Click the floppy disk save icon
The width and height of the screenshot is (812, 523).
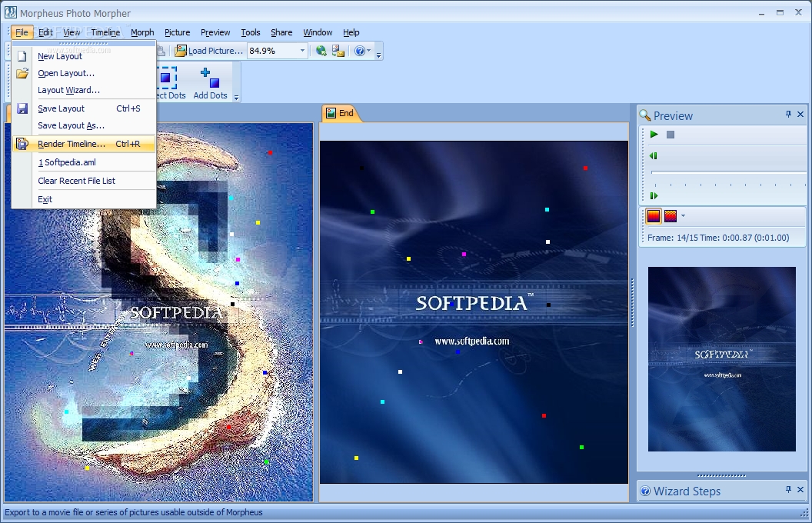[x=22, y=108]
